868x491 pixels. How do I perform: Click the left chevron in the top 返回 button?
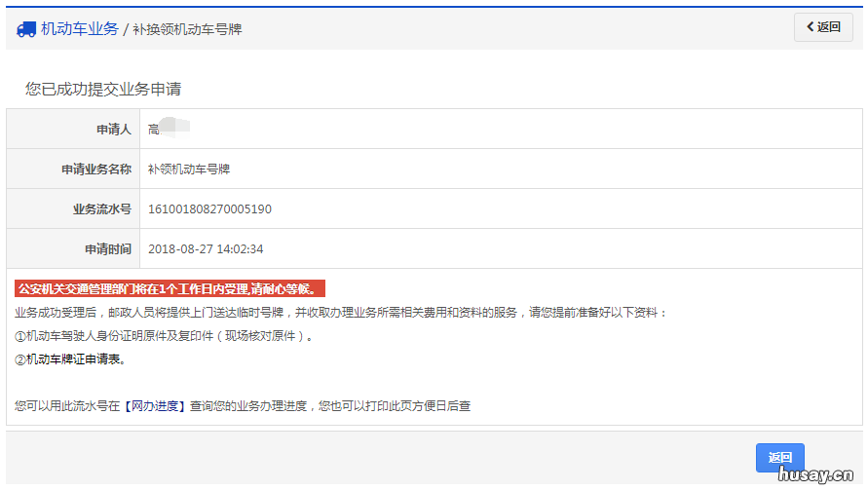(x=809, y=27)
